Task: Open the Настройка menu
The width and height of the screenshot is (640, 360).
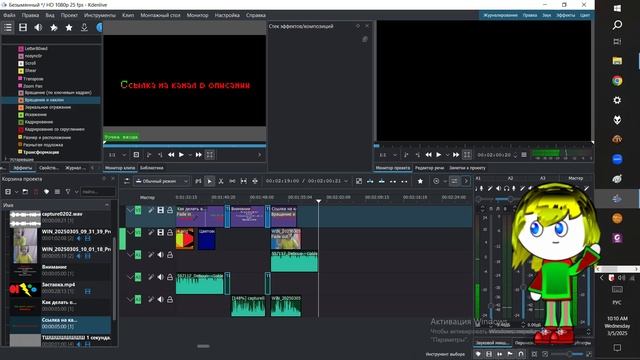Action: (x=227, y=15)
